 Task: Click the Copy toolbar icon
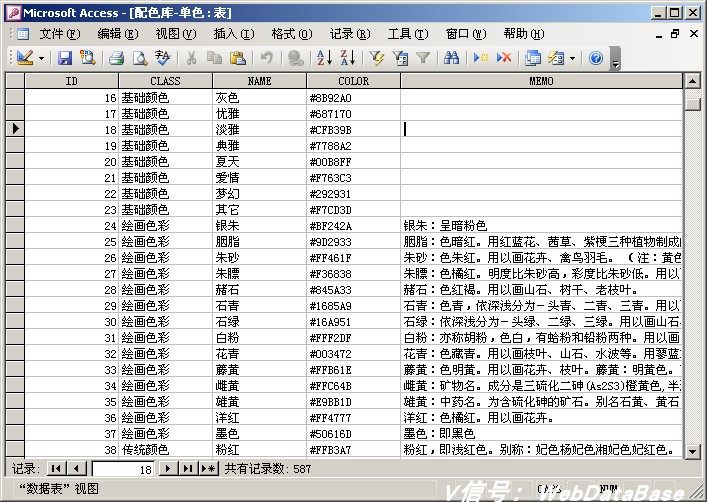(x=214, y=58)
